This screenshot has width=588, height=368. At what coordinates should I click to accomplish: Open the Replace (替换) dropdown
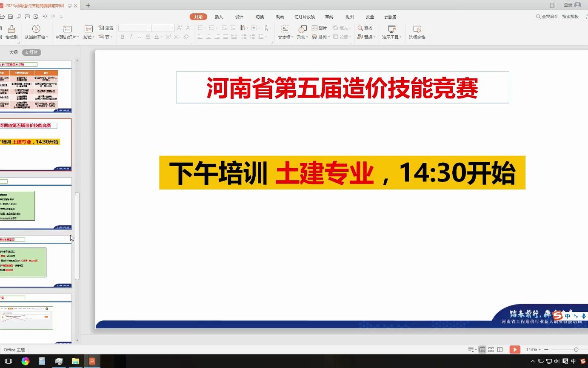[x=366, y=37]
